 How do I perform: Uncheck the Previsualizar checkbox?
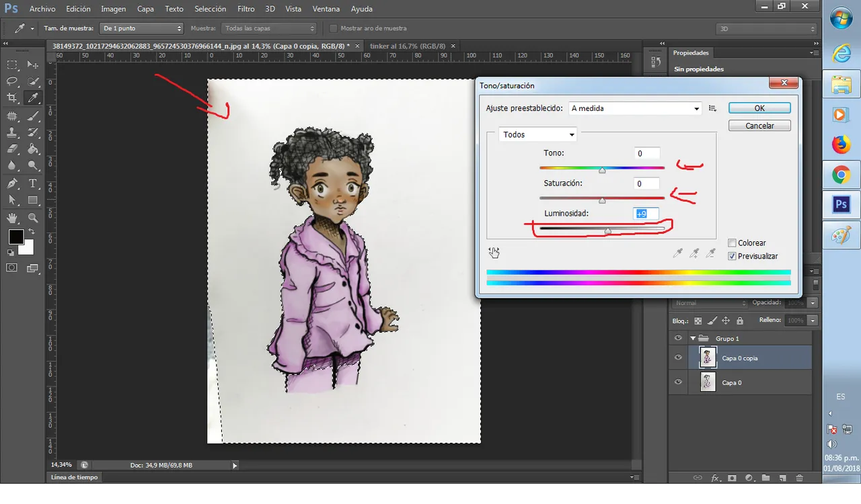click(732, 256)
